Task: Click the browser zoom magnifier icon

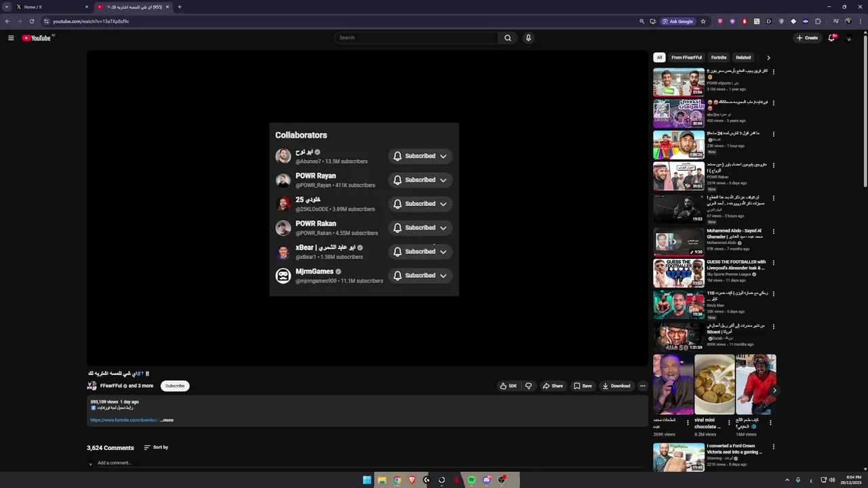Action: 642,21
